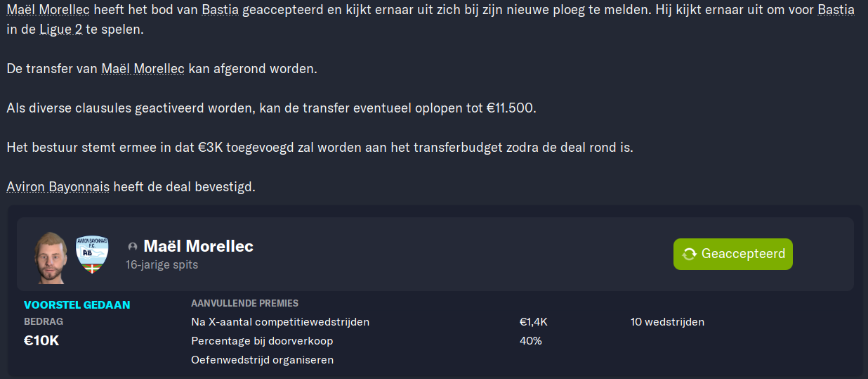
Task: Click the '10 wedstrijden' value
Action: (x=667, y=322)
